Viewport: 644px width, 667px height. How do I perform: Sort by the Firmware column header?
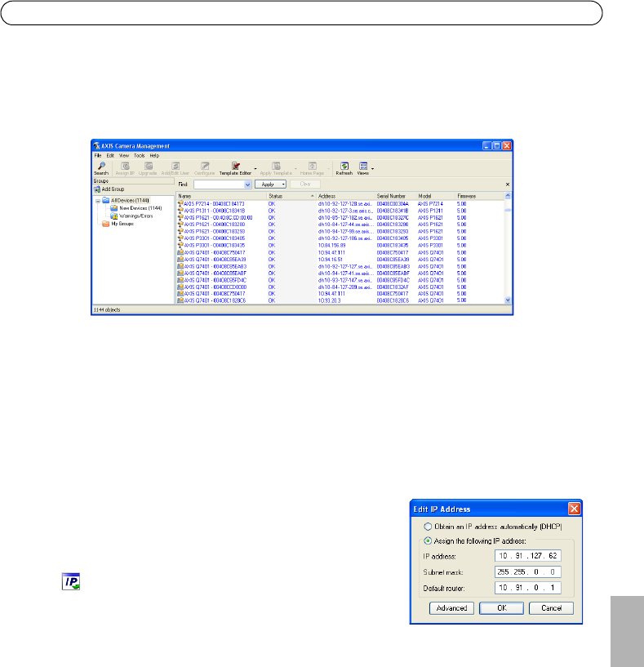[x=479, y=196]
